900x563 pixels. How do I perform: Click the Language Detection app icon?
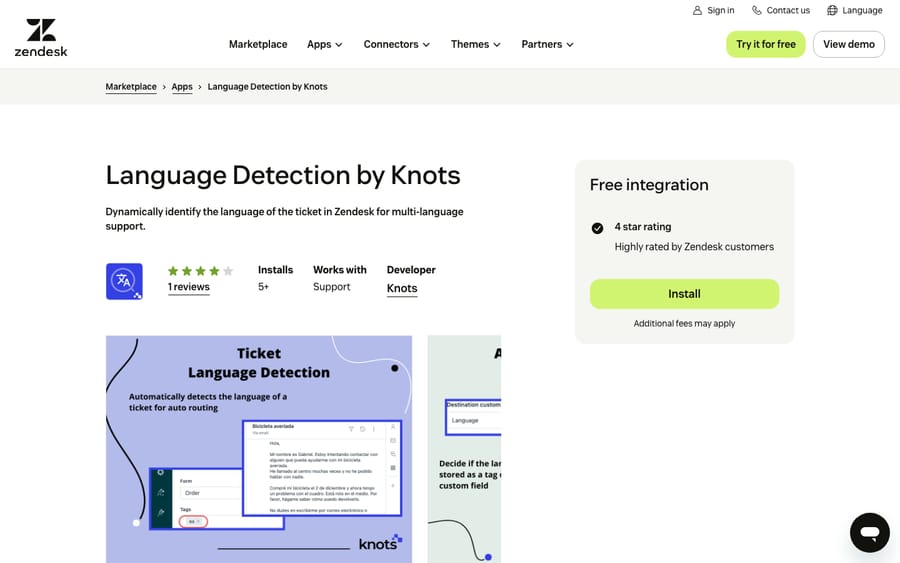pos(124,281)
